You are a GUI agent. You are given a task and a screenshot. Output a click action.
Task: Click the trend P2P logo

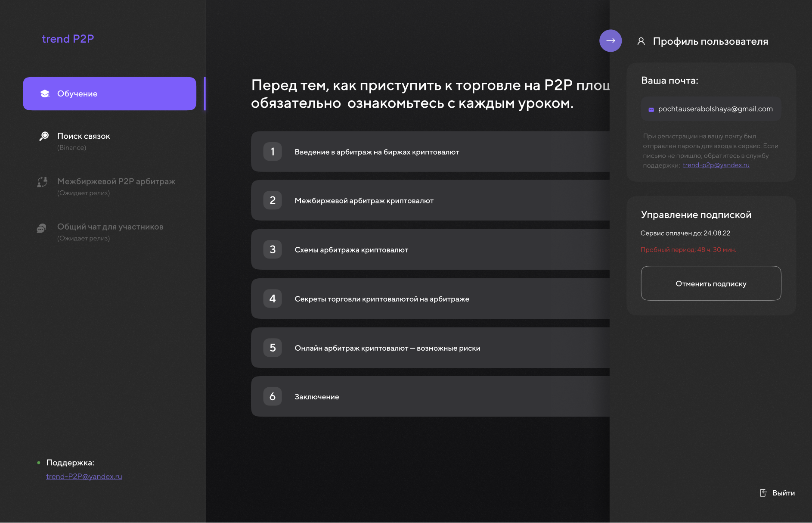[68, 39]
